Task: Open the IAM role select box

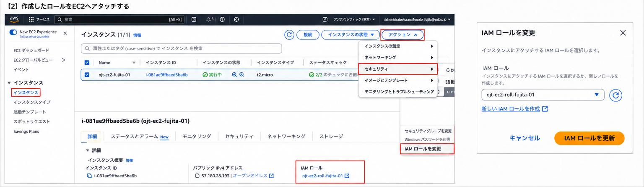Action: coord(543,95)
